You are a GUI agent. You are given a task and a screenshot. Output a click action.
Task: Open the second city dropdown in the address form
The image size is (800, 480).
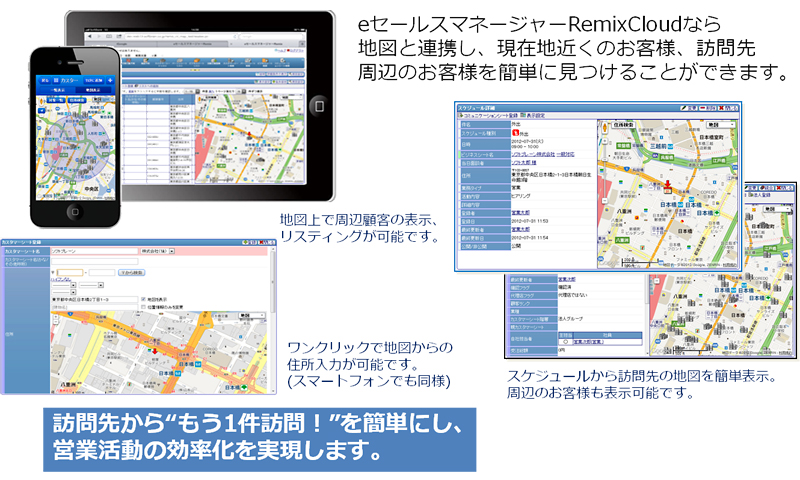pos(91,285)
